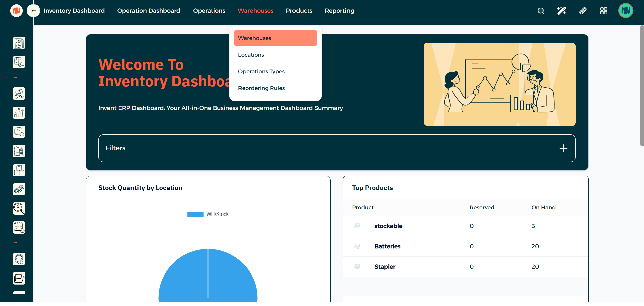Collapse the sidebar with the arrow toggle
This screenshot has height=306, width=644.
(x=33, y=11)
